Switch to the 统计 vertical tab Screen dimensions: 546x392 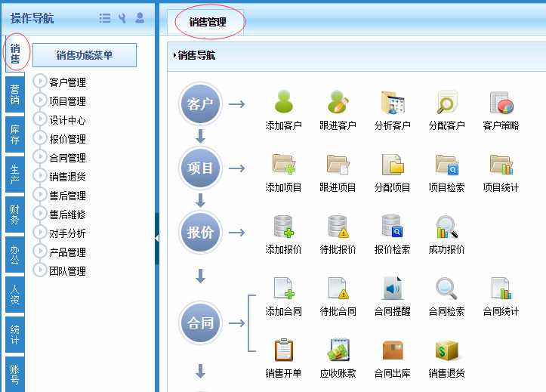(15, 335)
